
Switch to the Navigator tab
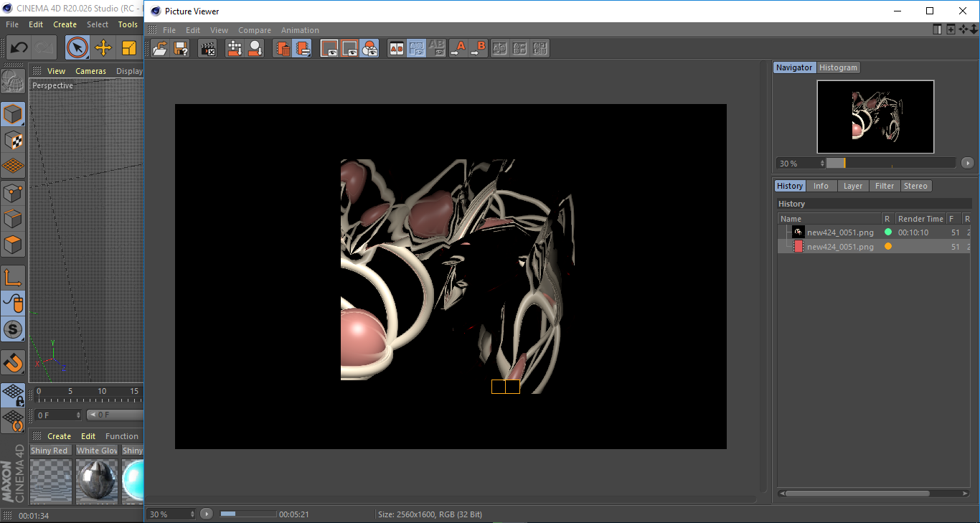794,67
